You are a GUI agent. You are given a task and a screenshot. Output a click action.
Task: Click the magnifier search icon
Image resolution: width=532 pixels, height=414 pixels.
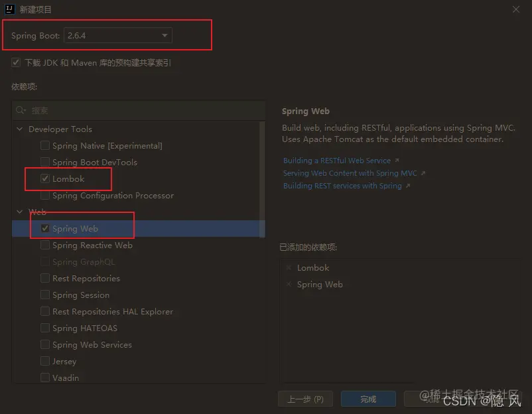[21, 110]
